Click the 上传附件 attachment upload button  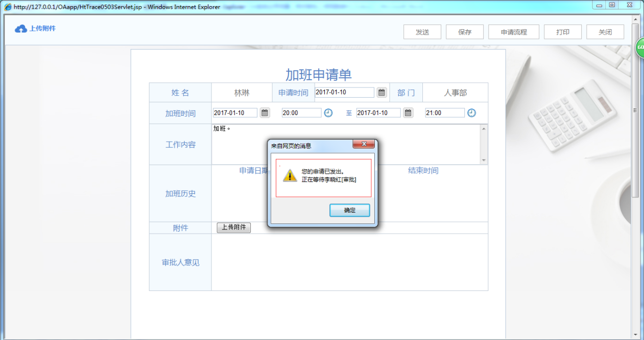point(233,228)
